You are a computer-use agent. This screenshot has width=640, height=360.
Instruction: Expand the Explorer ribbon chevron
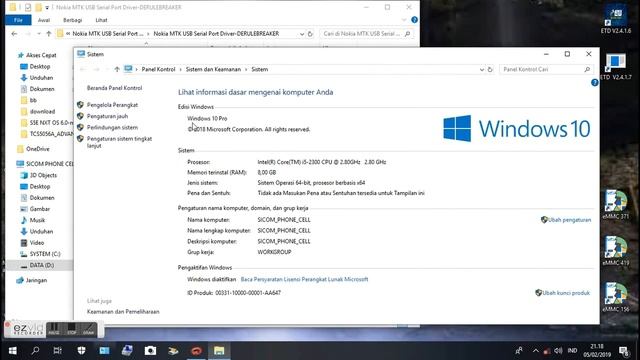pyautogui.click(x=404, y=20)
